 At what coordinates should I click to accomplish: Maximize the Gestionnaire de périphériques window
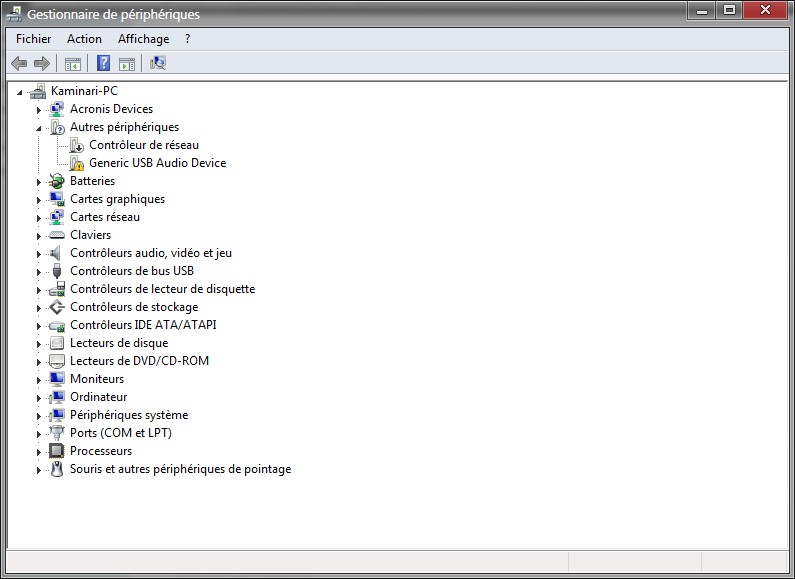729,10
